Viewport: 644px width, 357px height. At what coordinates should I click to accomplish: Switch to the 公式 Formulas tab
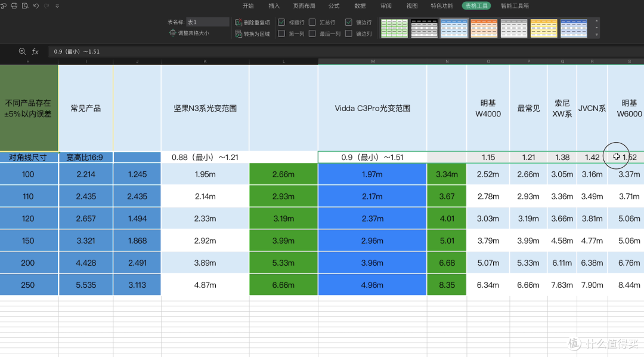click(x=334, y=6)
